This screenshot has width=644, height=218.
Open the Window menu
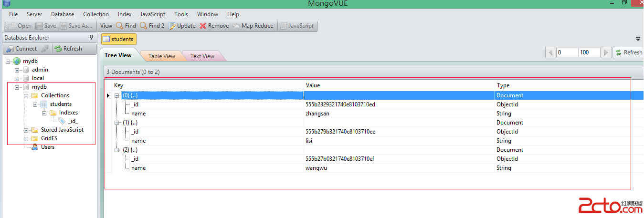point(208,14)
